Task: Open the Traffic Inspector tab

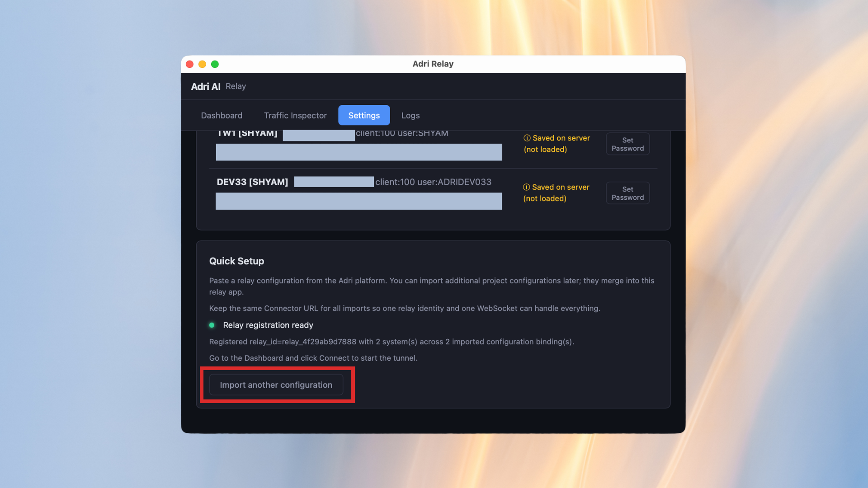Action: [x=295, y=115]
